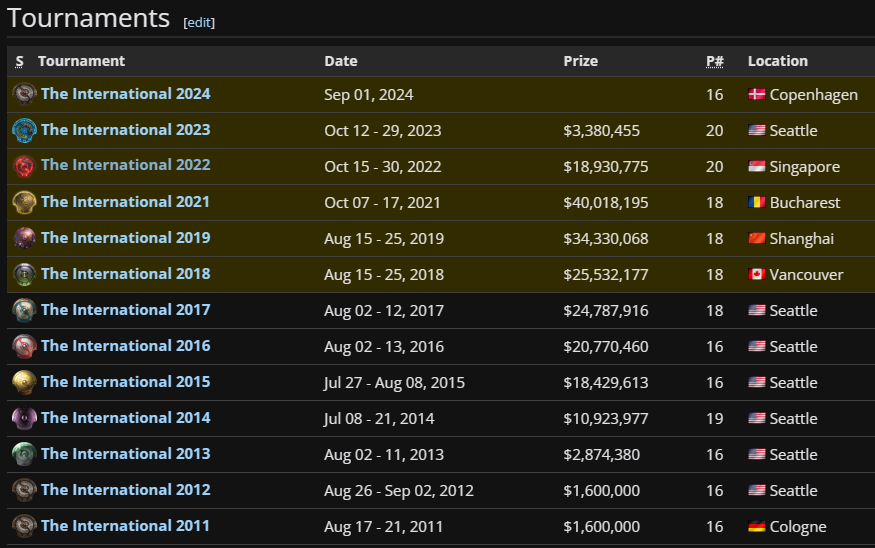Open The International 2013 tournament page
875x548 pixels.
point(125,454)
